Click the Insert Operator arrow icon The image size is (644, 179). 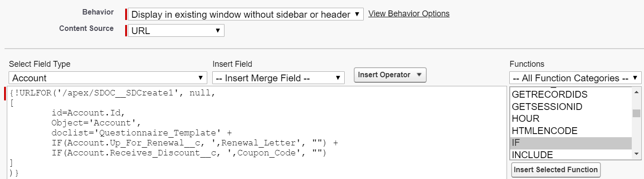[x=419, y=75]
